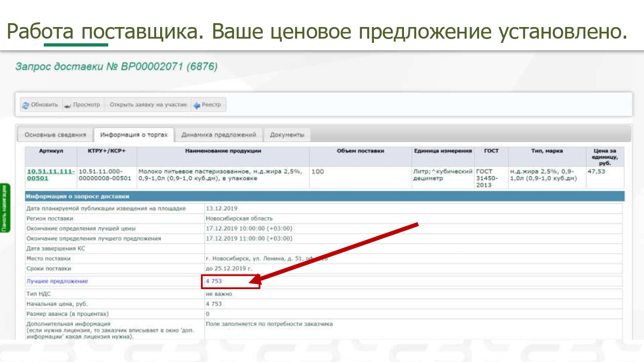
Task: Click the highlighted best offer value 4 753
Action: tap(214, 281)
